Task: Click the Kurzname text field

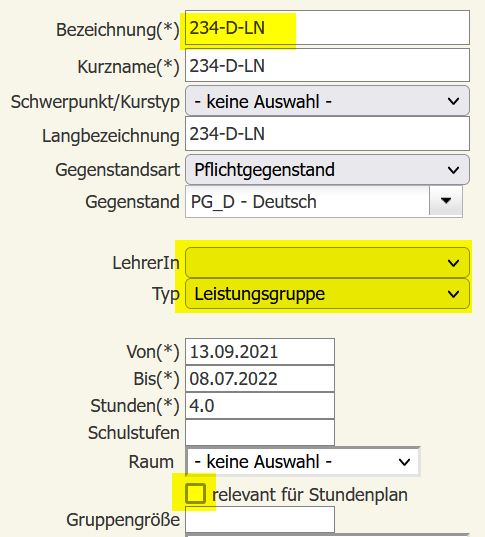Action: (327, 65)
